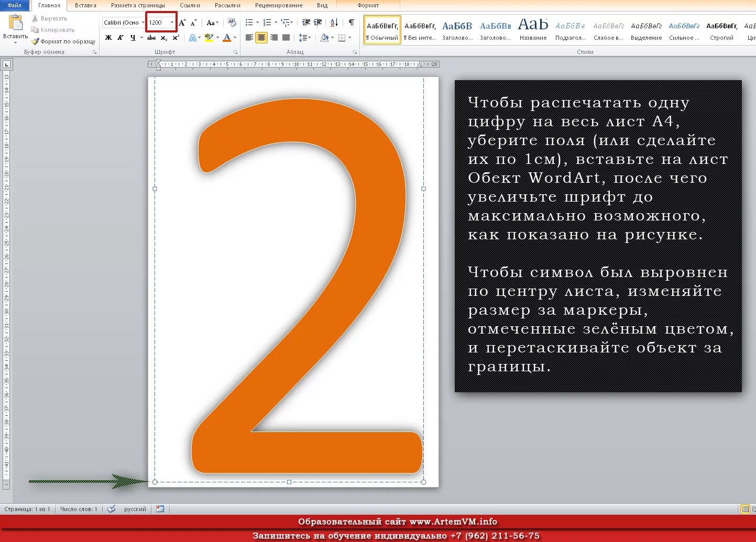Image resolution: width=756 pixels, height=542 pixels.
Task: Click into the font size field showing 1200
Action: (x=158, y=23)
